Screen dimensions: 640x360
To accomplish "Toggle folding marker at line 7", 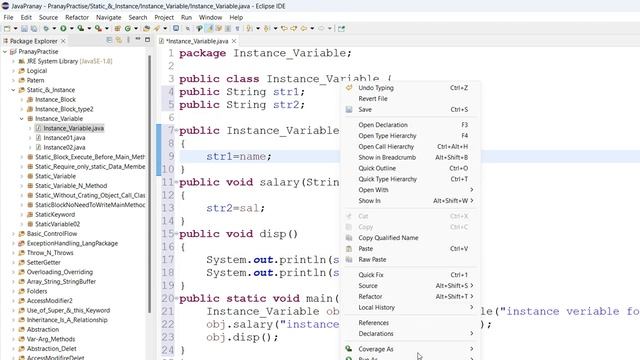I will 176,131.
